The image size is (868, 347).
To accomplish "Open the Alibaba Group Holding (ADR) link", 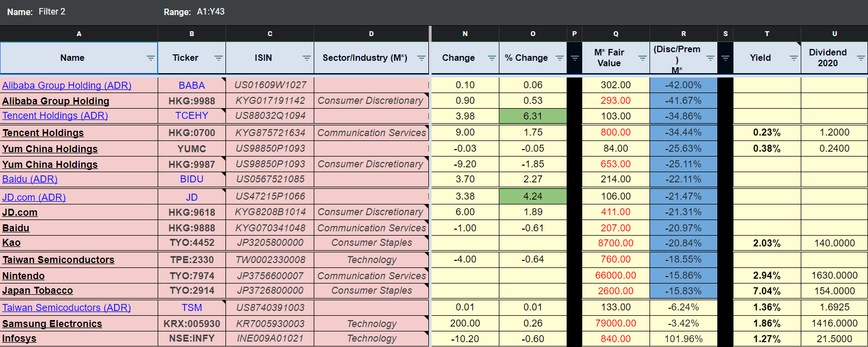I will pos(67,86).
